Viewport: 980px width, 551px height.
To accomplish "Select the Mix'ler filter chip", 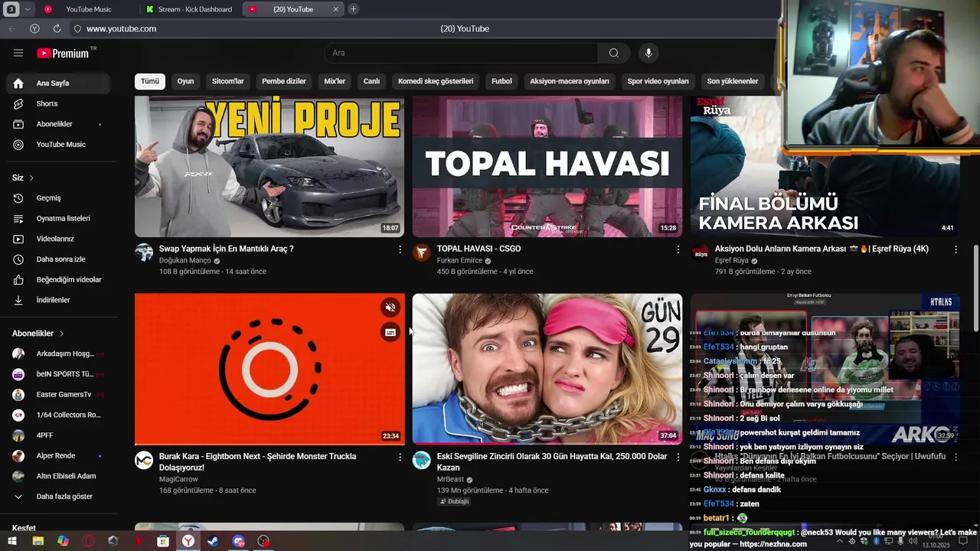I will [335, 81].
